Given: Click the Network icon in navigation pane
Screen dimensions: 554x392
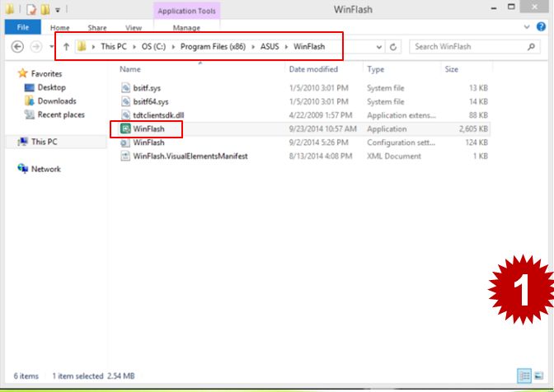Looking at the screenshot, I should (22, 169).
